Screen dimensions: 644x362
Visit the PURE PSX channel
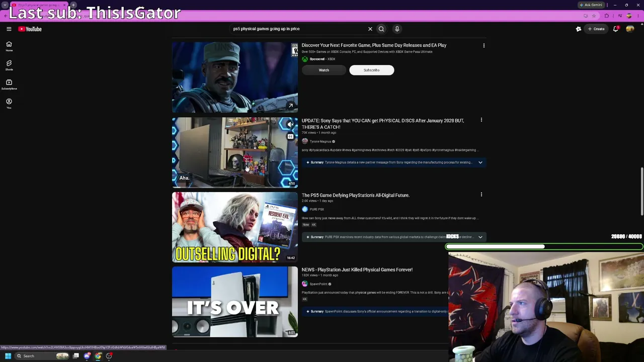pyautogui.click(x=316, y=209)
